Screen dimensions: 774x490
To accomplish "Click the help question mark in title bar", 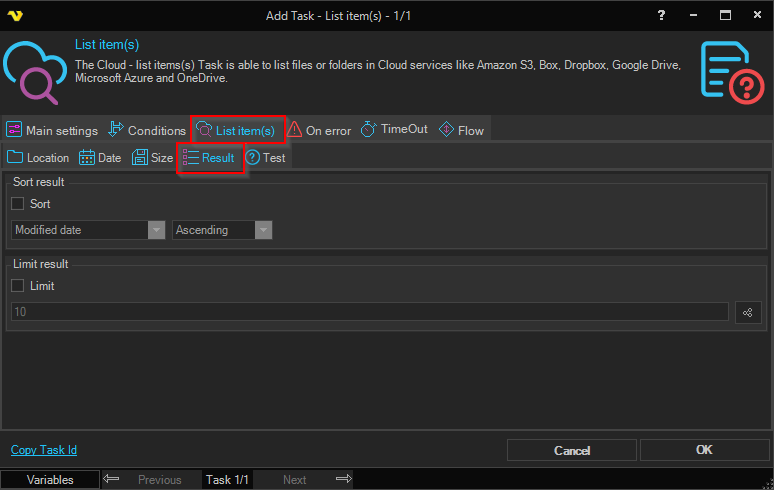I will pyautogui.click(x=661, y=15).
